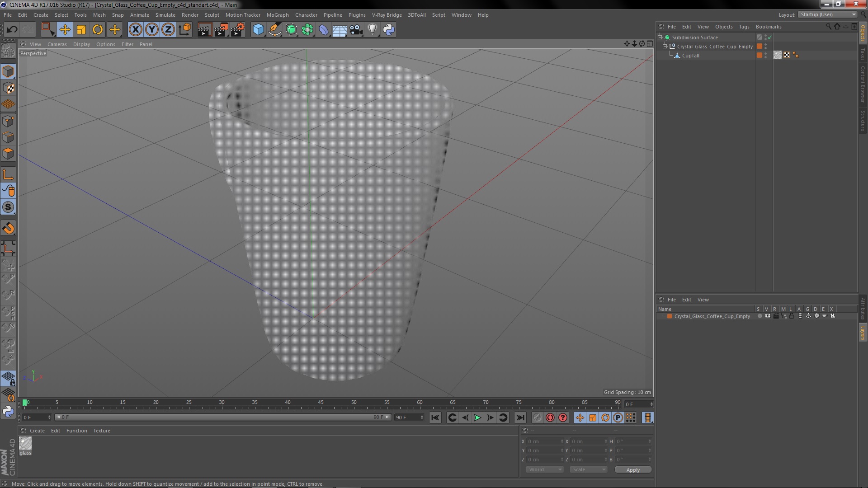Click X position value stepper arrows
Image resolution: width=868 pixels, height=488 pixels.
click(562, 441)
